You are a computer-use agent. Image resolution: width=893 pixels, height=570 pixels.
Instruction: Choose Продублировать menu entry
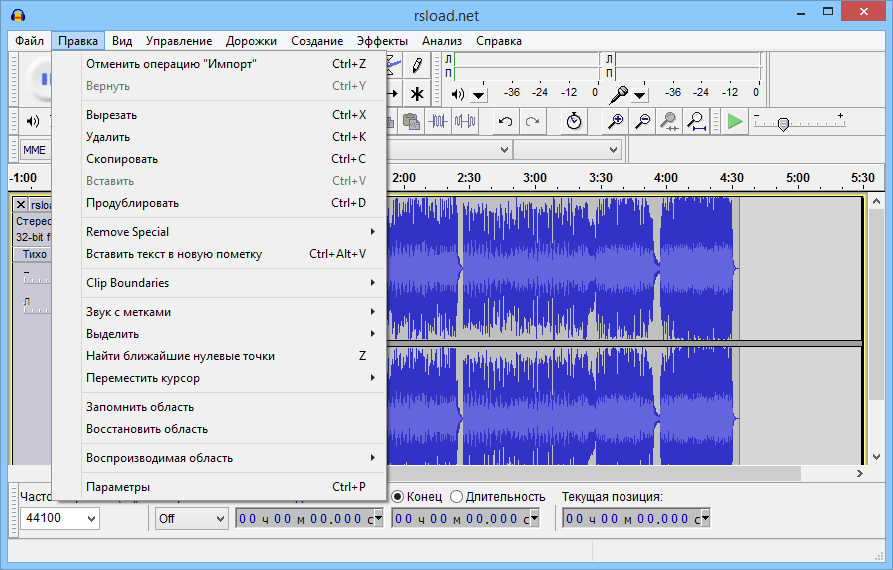pos(234,203)
